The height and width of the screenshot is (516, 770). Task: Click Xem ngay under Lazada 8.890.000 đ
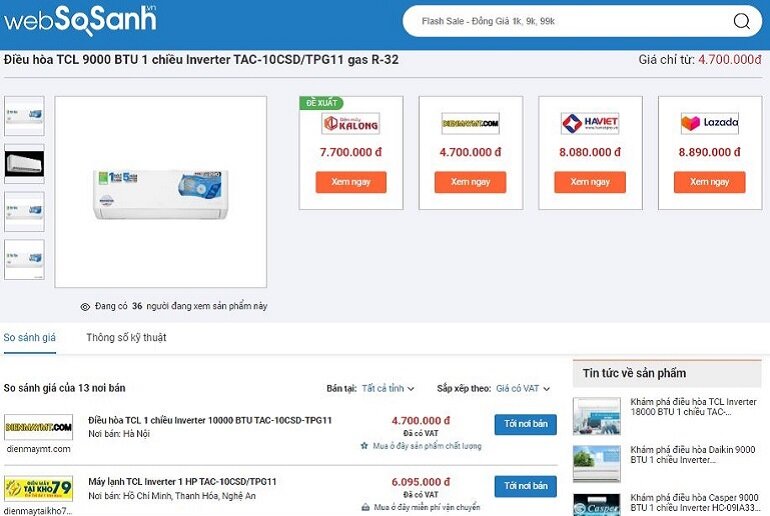[710, 182]
